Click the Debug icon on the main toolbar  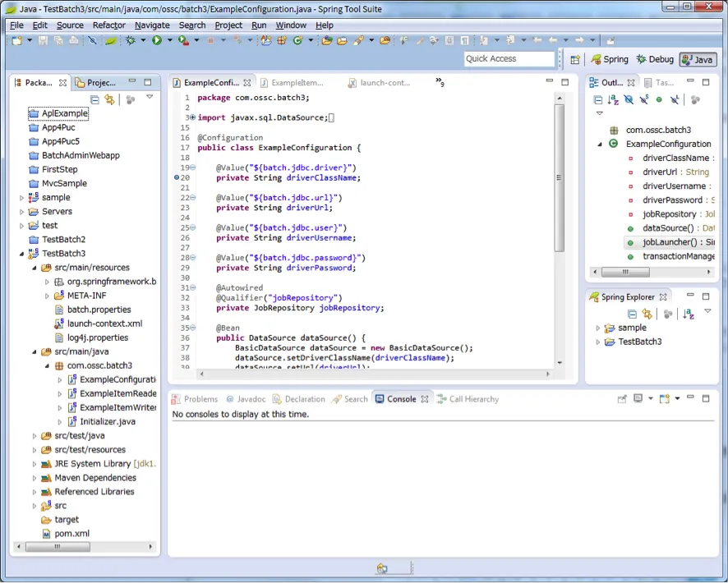click(x=130, y=39)
